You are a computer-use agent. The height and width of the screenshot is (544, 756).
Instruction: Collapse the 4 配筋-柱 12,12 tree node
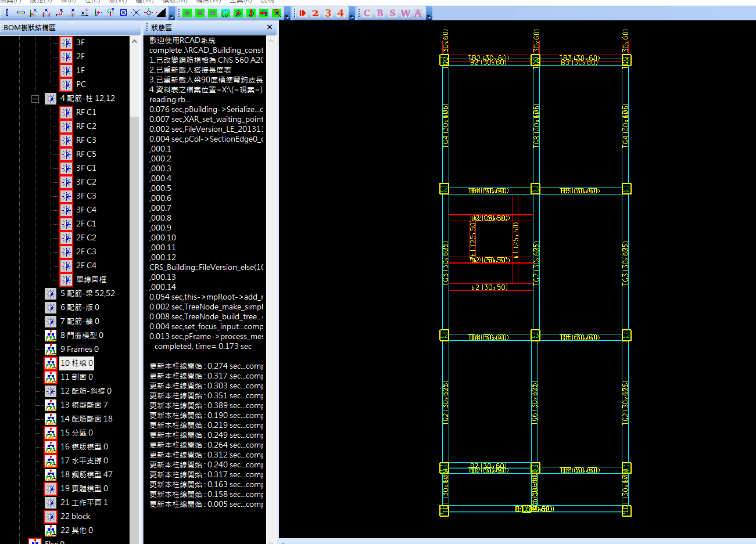(35, 99)
